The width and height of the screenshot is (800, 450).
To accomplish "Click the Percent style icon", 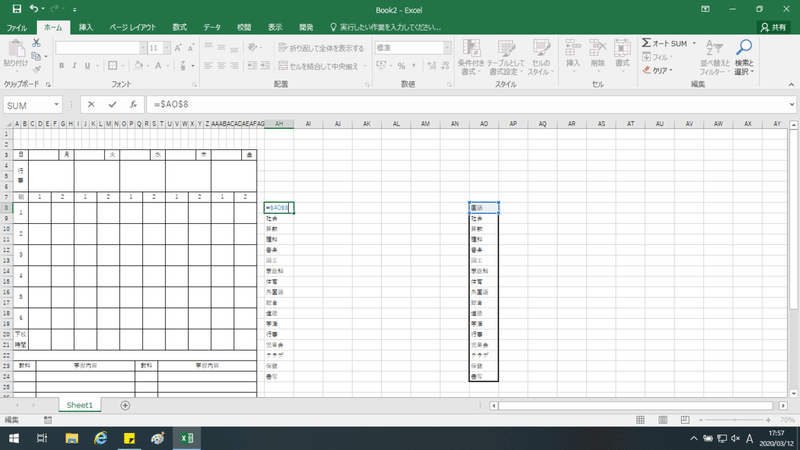I will [402, 65].
